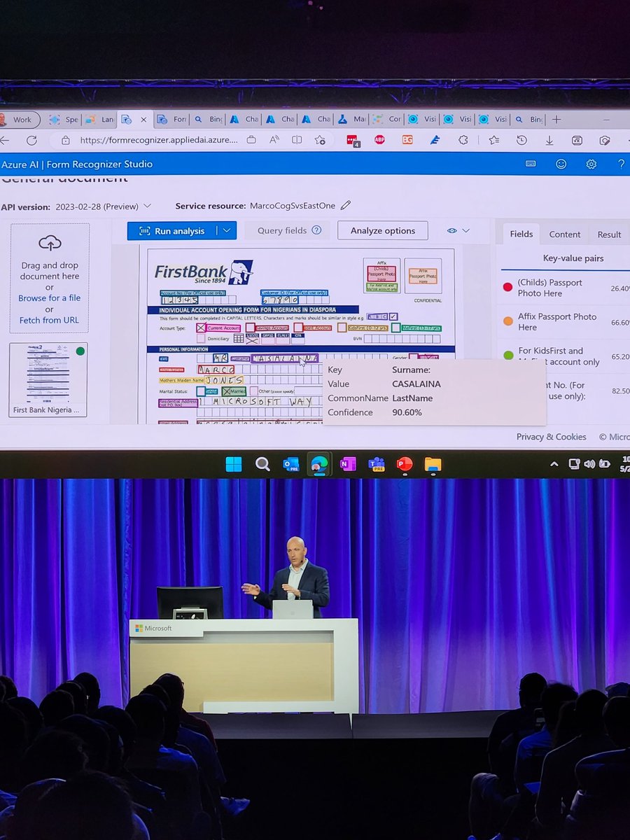630x840 pixels.
Task: Expand the Run analysis dropdown arrow
Action: [x=227, y=230]
